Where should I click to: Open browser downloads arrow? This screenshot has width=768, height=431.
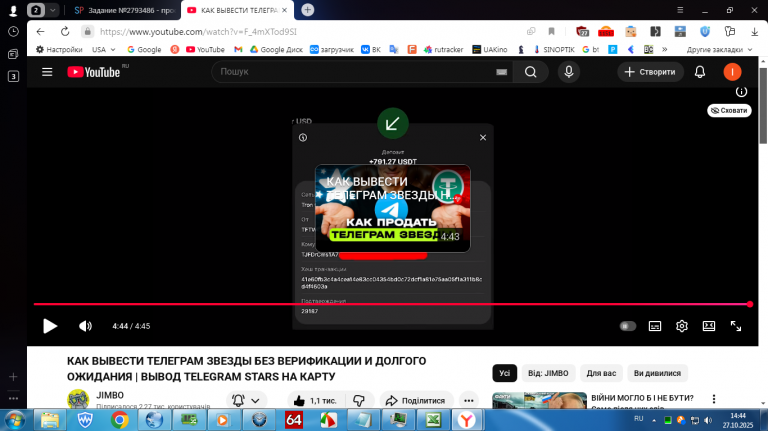click(754, 31)
